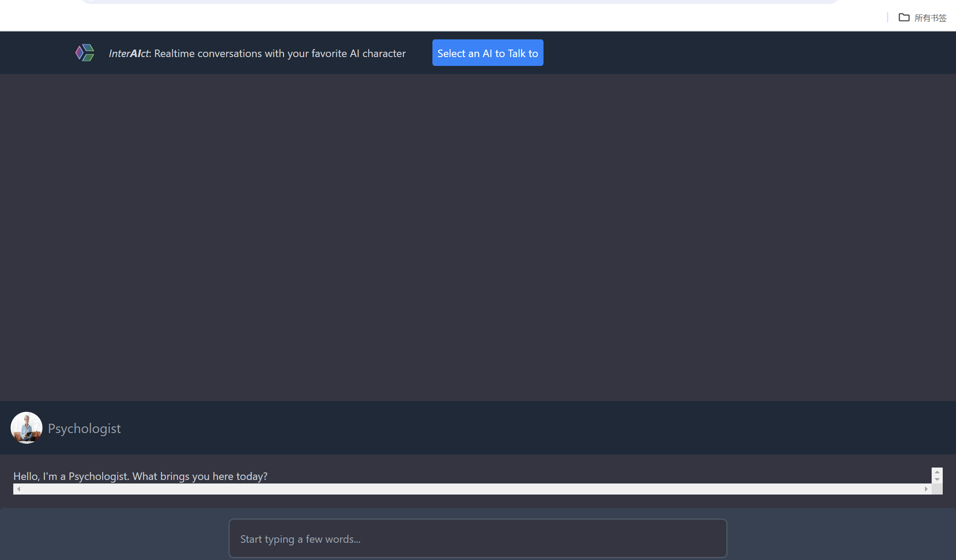Click the browser address bar edge at top
Image resolution: width=956 pixels, height=560 pixels.
[460, 2]
